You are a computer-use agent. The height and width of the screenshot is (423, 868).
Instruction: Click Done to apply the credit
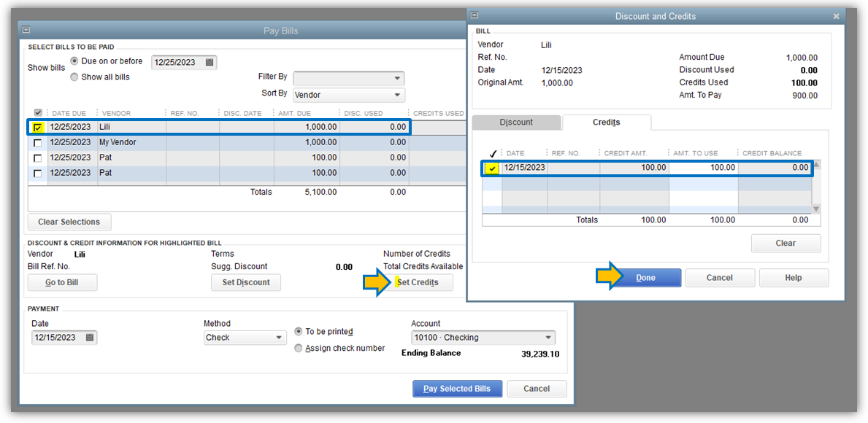point(645,277)
